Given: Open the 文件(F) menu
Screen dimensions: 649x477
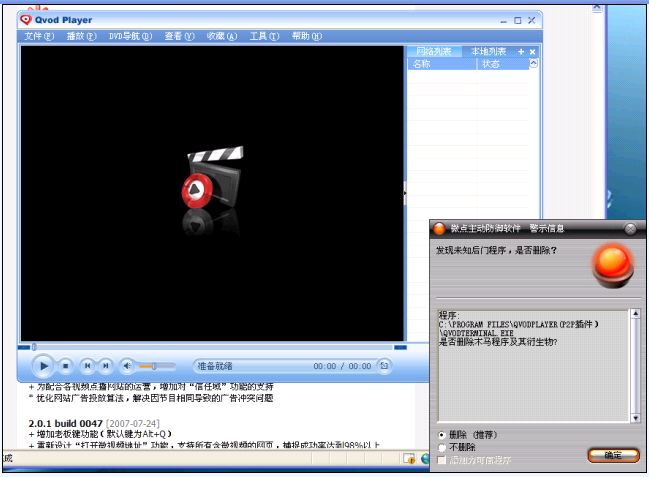Looking at the screenshot, I should [39, 36].
